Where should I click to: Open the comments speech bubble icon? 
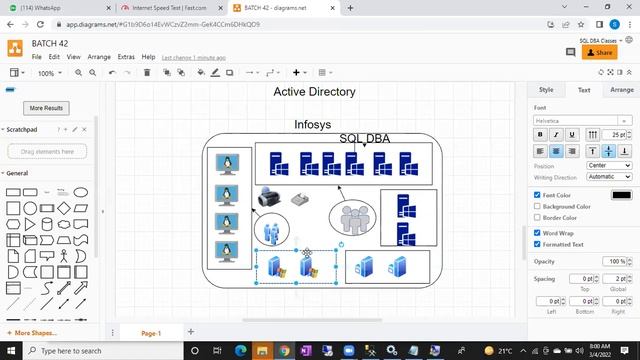coord(570,52)
